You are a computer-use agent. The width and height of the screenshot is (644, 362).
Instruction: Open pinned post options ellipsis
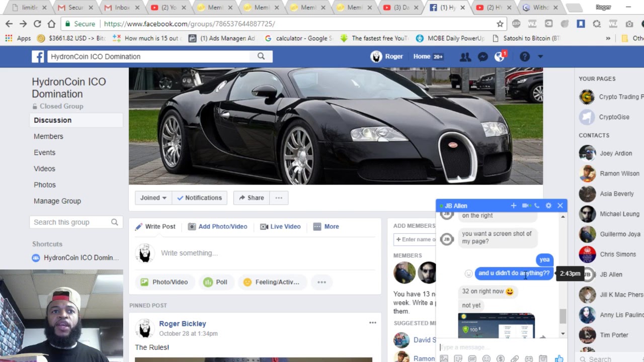(372, 323)
